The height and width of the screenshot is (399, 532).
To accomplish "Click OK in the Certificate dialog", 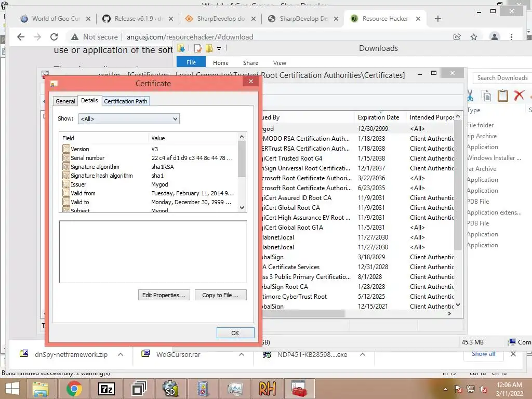I will click(235, 333).
